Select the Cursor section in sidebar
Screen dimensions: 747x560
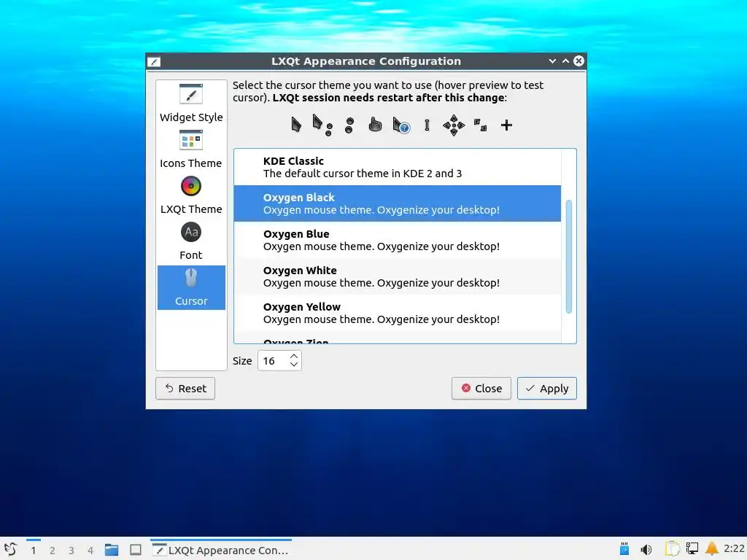[191, 287]
